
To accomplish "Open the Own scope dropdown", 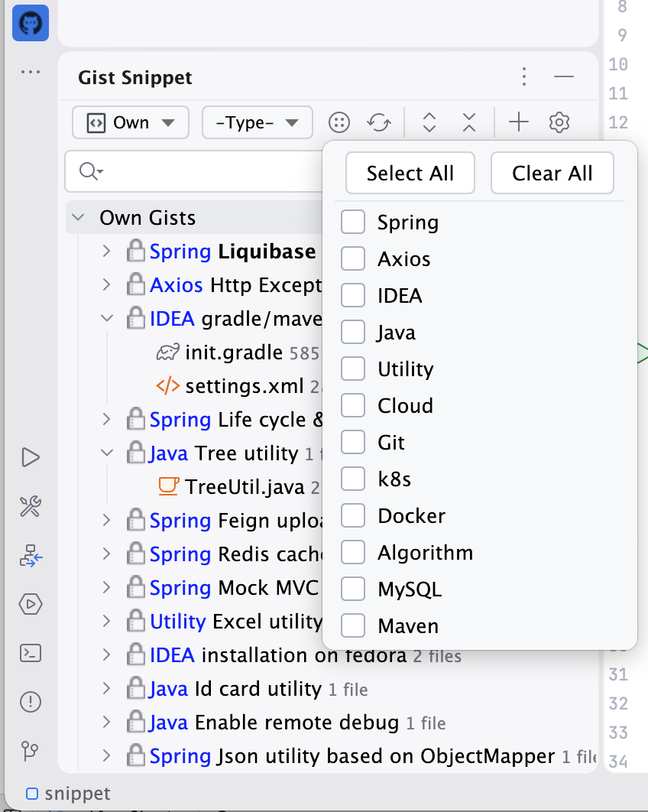I will tap(131, 123).
